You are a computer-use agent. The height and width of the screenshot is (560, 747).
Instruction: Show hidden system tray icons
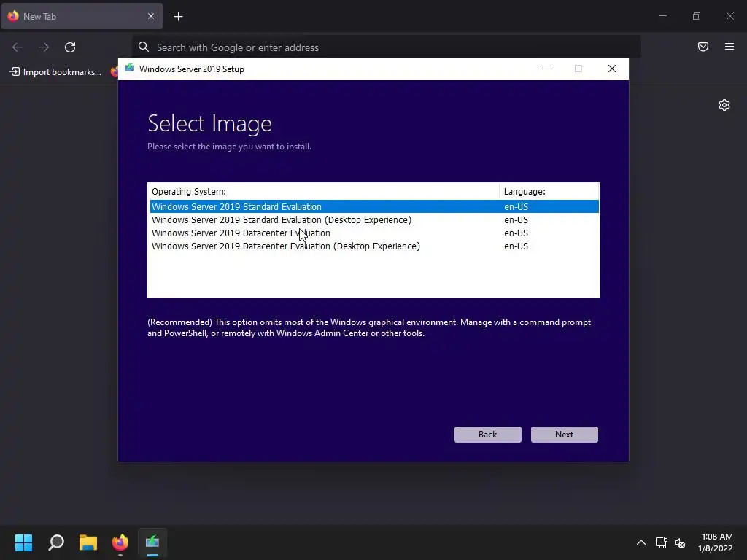pos(641,542)
